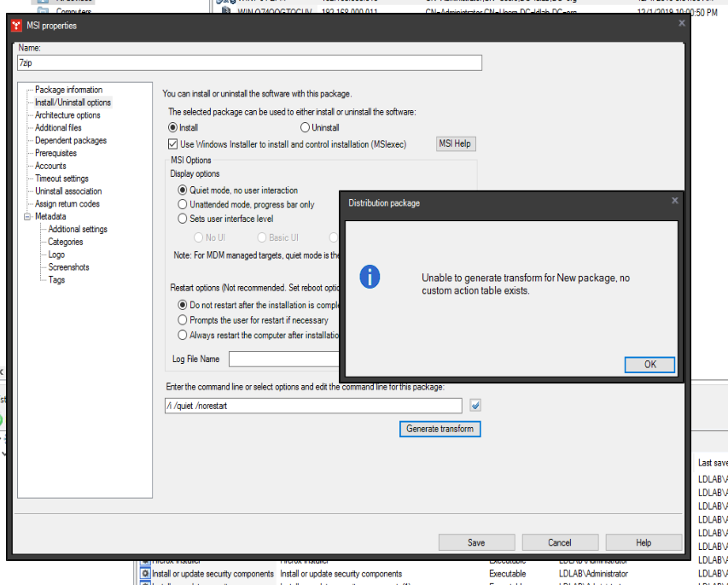Select Architecture options tree item
The image size is (728, 585).
[67, 115]
